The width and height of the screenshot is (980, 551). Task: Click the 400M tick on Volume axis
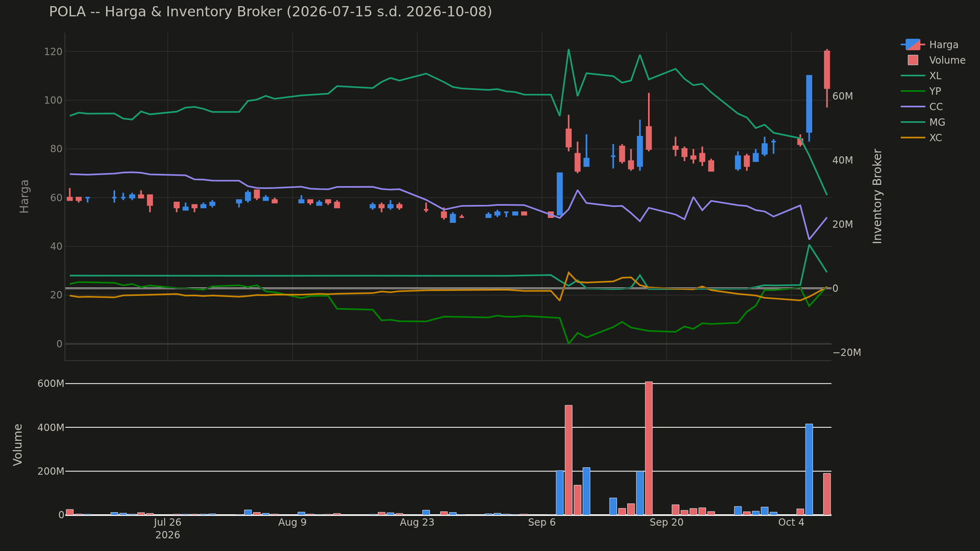point(51,427)
